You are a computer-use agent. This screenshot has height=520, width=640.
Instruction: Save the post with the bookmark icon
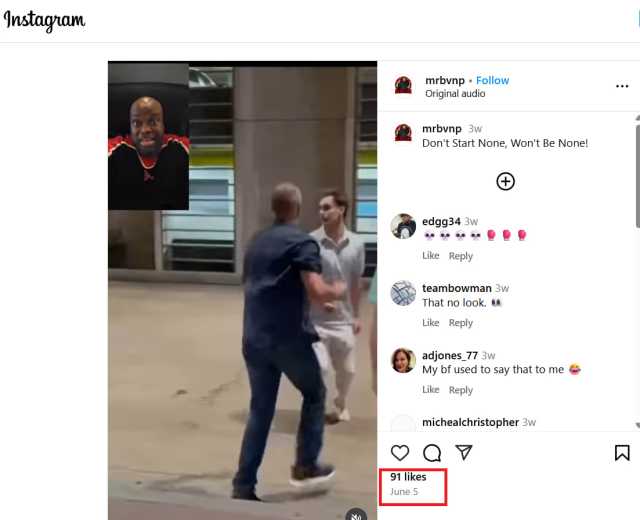(622, 453)
